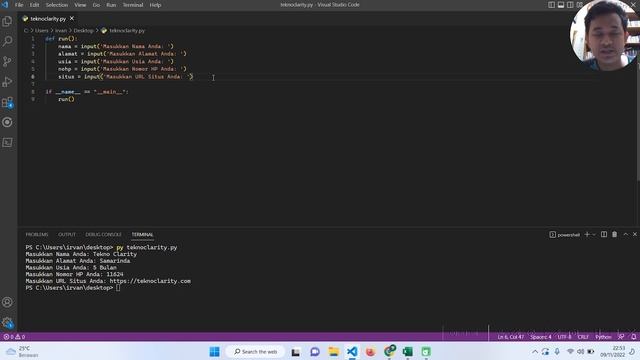Click the code line 'nama = input'
Screen dimensions: 640x360
(116, 46)
